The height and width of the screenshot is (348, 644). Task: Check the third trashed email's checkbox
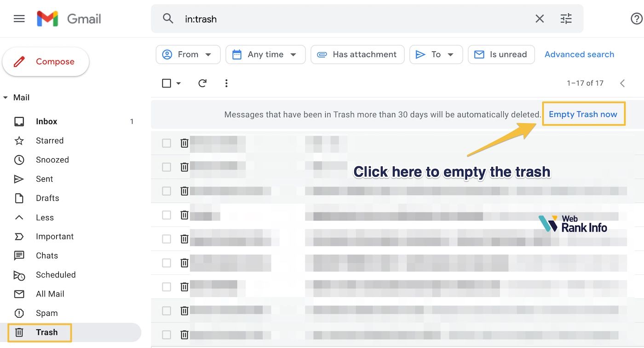[167, 191]
